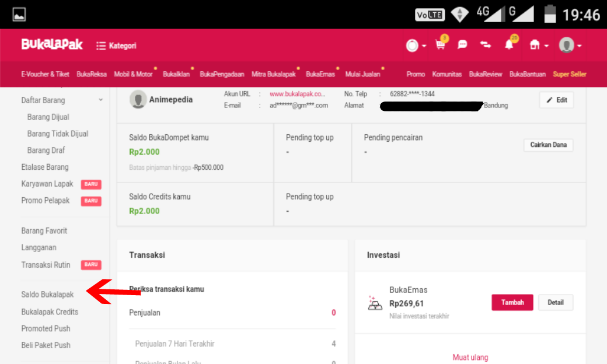The image size is (607, 364).
Task: Go to the Komunitas link
Action: (x=446, y=74)
